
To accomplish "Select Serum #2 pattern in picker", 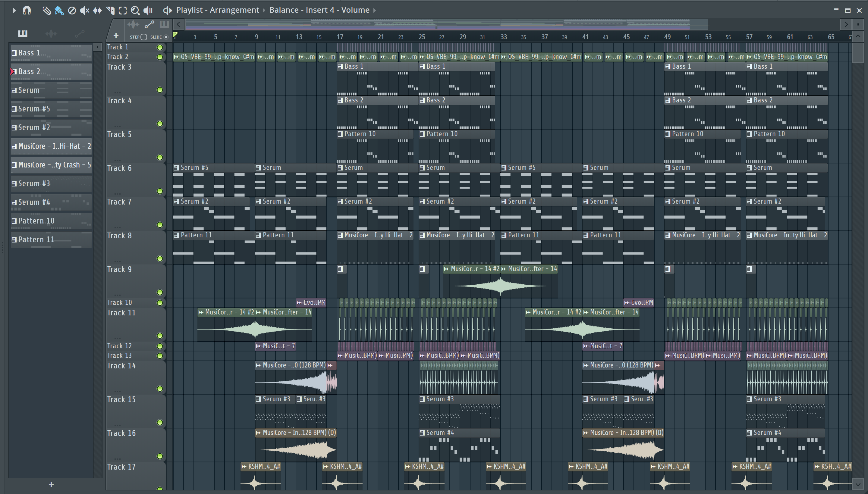I will click(x=51, y=128).
